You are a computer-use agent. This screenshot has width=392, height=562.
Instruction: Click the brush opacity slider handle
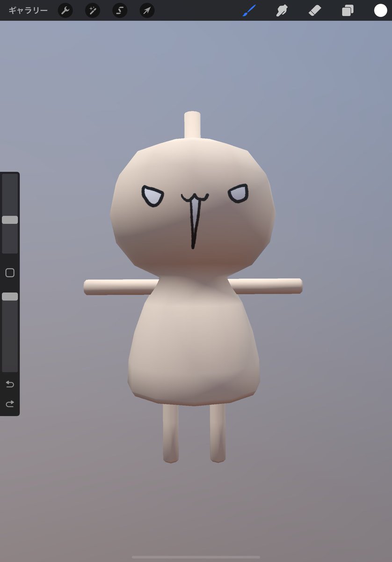tap(10, 296)
